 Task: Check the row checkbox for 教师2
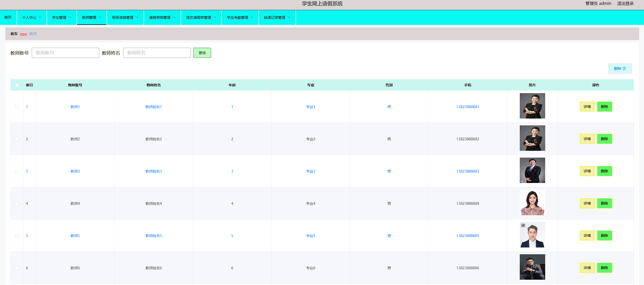[17, 139]
